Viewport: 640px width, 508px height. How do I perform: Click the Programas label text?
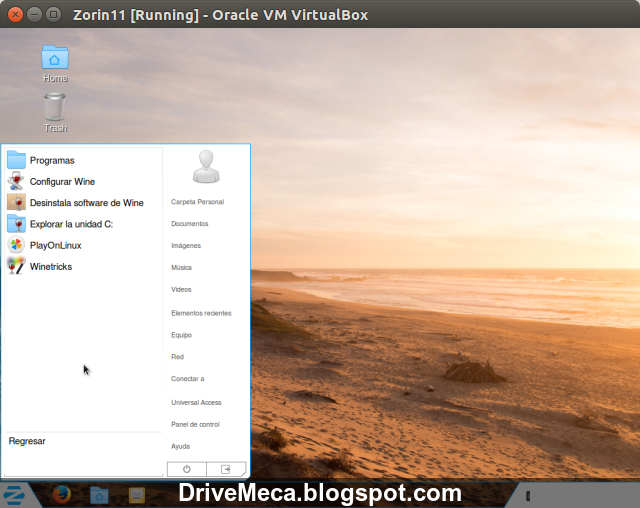pyautogui.click(x=52, y=160)
